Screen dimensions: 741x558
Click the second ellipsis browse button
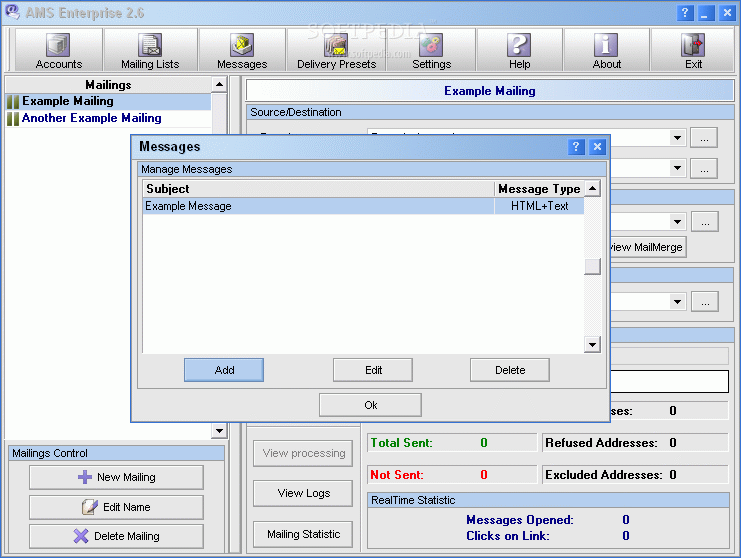704,169
